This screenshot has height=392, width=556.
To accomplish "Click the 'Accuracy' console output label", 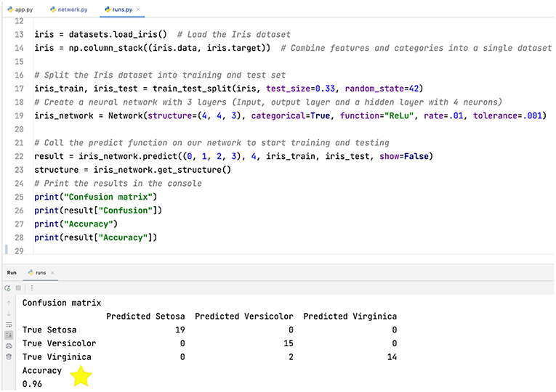I will pos(42,371).
